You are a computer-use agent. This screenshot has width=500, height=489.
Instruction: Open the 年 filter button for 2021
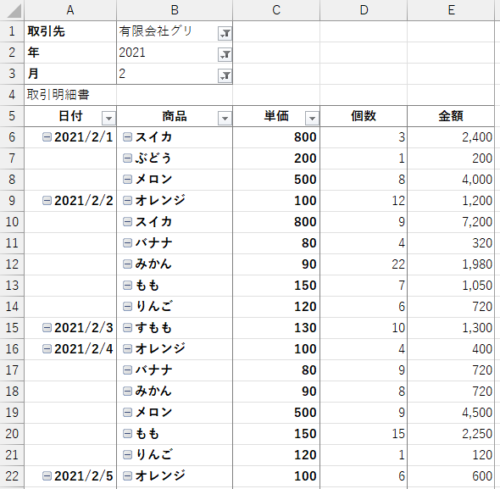225,54
